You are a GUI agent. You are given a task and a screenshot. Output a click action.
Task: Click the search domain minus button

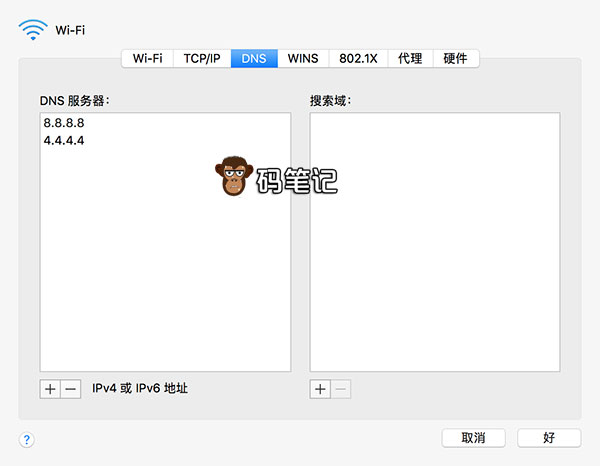pyautogui.click(x=341, y=389)
